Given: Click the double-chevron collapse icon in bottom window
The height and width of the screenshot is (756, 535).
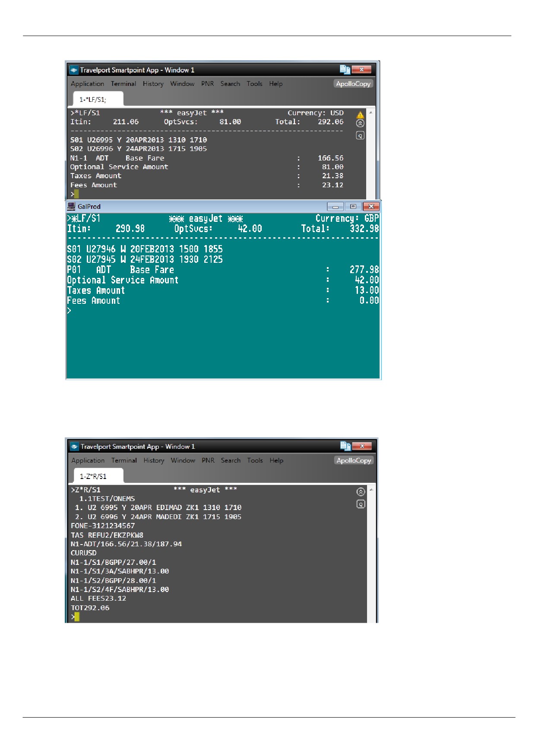Looking at the screenshot, I should click(x=361, y=492).
